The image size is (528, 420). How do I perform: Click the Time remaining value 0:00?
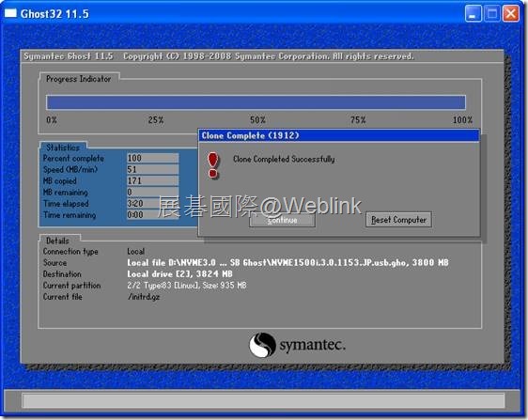(x=152, y=214)
